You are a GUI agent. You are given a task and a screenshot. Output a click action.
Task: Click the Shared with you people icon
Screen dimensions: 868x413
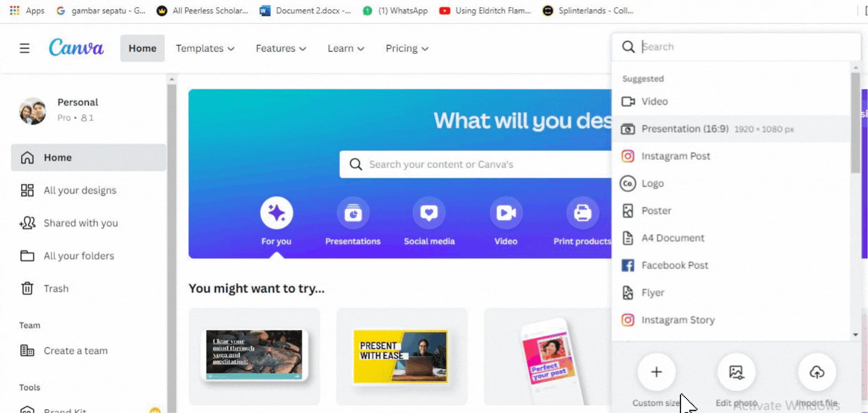click(27, 223)
